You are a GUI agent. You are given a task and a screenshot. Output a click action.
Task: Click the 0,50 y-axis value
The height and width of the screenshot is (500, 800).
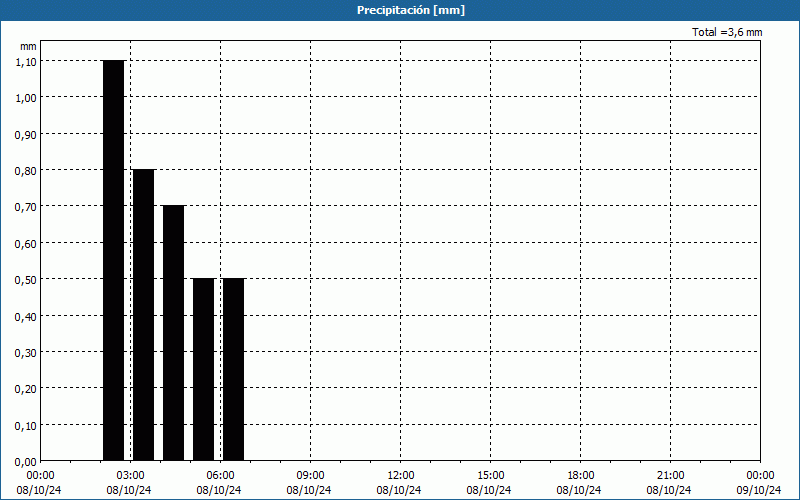[x=26, y=280]
